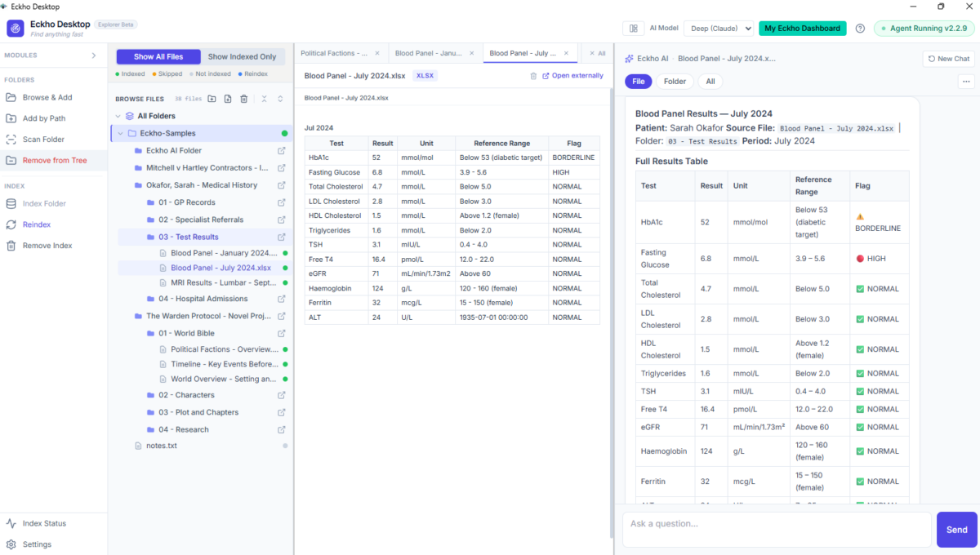Open Mitchell v Hartley Contractors folder externally icon
Viewport: 980px width, 555px height.
click(282, 167)
